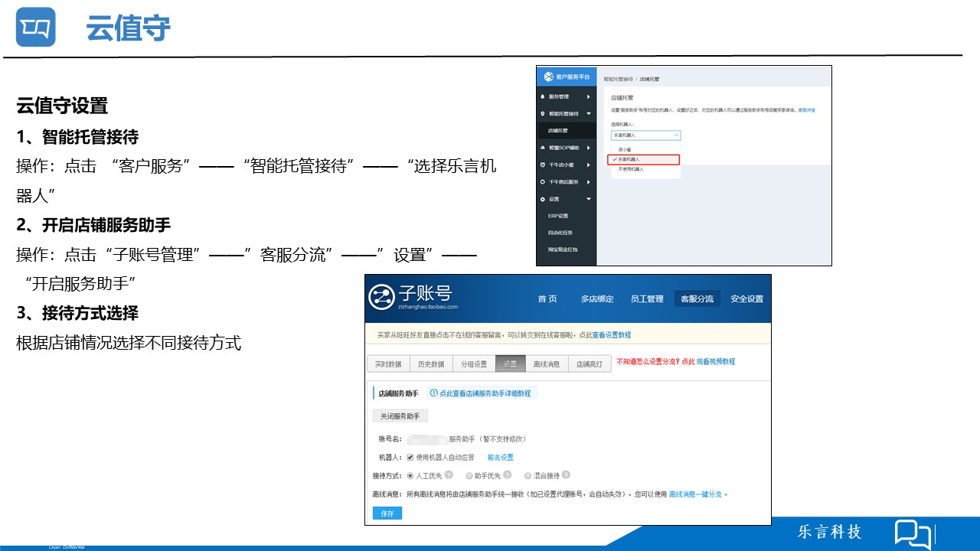
Task: Click the 设置 gear icon in sidebar
Action: click(542, 200)
